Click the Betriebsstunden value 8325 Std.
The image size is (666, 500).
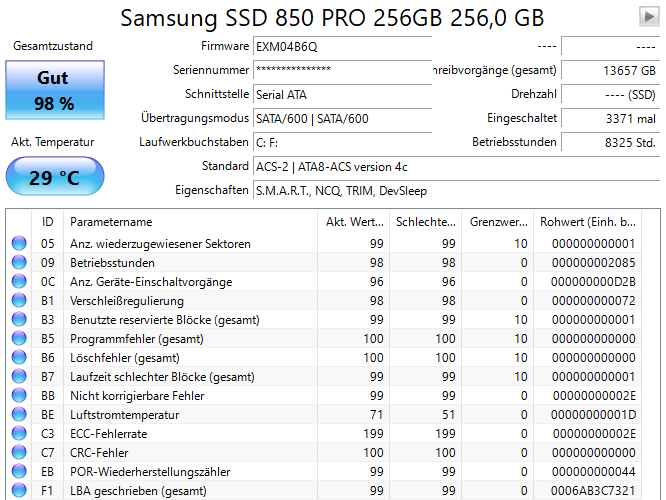pyautogui.click(x=611, y=142)
